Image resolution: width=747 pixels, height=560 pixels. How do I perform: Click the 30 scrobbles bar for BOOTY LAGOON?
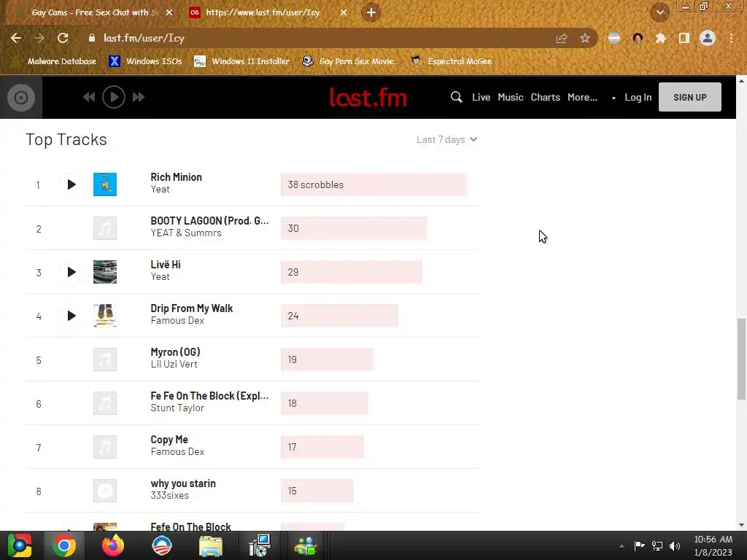[354, 228]
